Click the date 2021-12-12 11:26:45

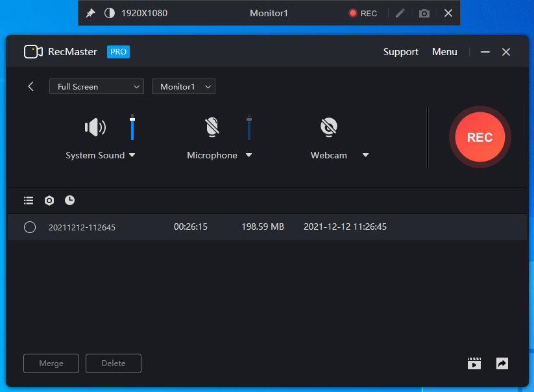tap(345, 227)
